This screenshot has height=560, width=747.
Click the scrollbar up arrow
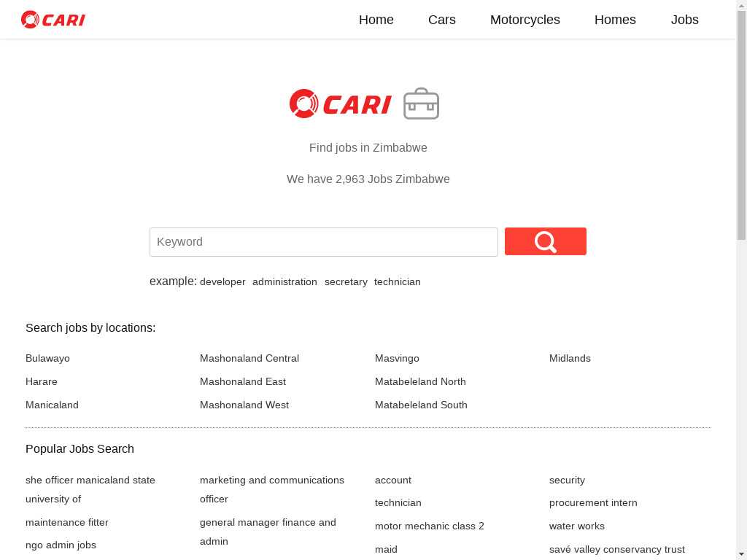(x=742, y=5)
